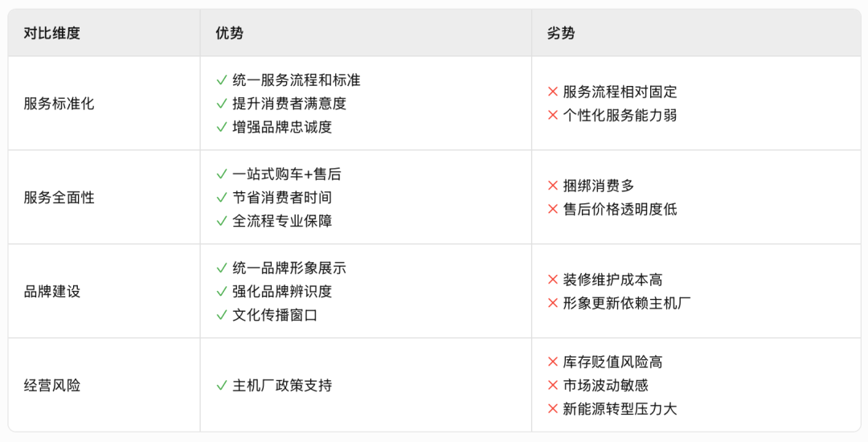Image resolution: width=868 pixels, height=442 pixels.
Task: Click red cross beside 库存贬值风险高
Action: click(552, 362)
